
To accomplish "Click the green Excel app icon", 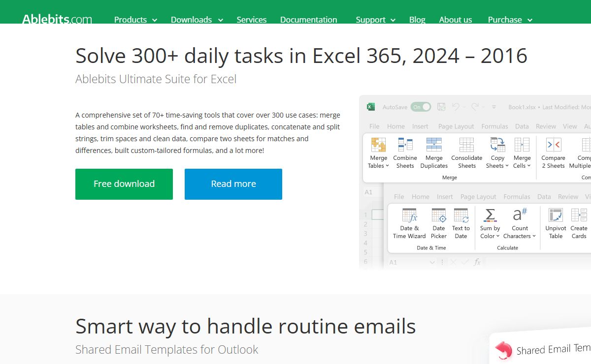I will point(371,107).
